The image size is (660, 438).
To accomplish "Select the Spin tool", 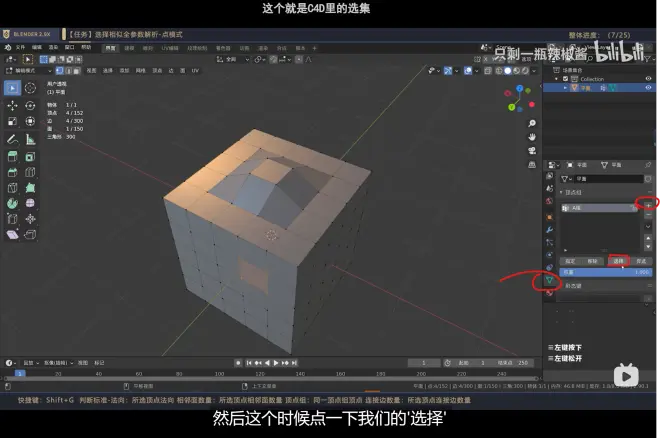I will (x=12, y=204).
